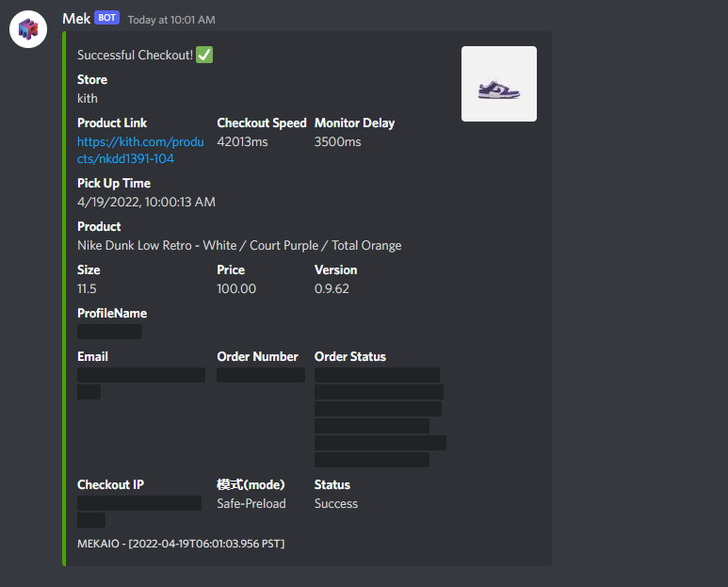Click the pick up time value

(146, 202)
